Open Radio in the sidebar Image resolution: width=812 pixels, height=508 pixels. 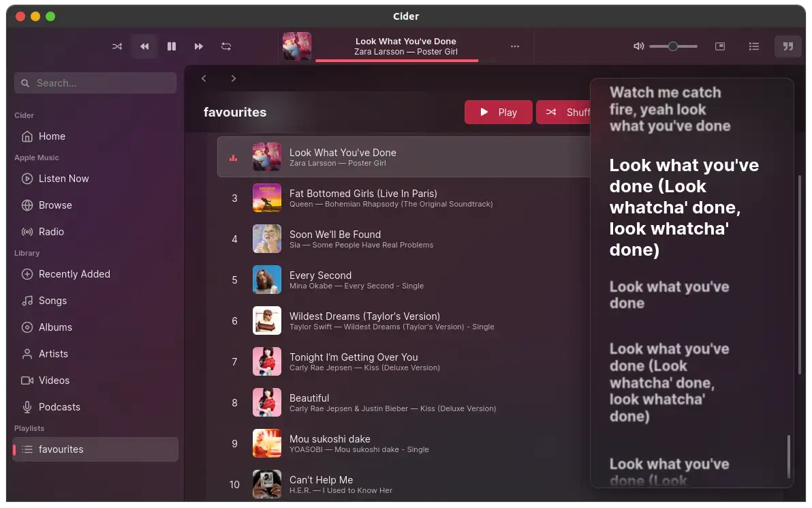click(95, 232)
